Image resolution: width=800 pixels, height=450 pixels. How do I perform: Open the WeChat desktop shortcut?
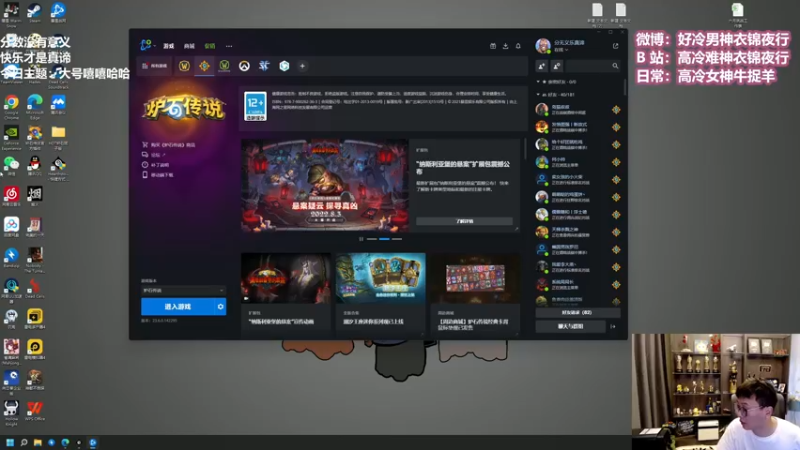(x=11, y=166)
